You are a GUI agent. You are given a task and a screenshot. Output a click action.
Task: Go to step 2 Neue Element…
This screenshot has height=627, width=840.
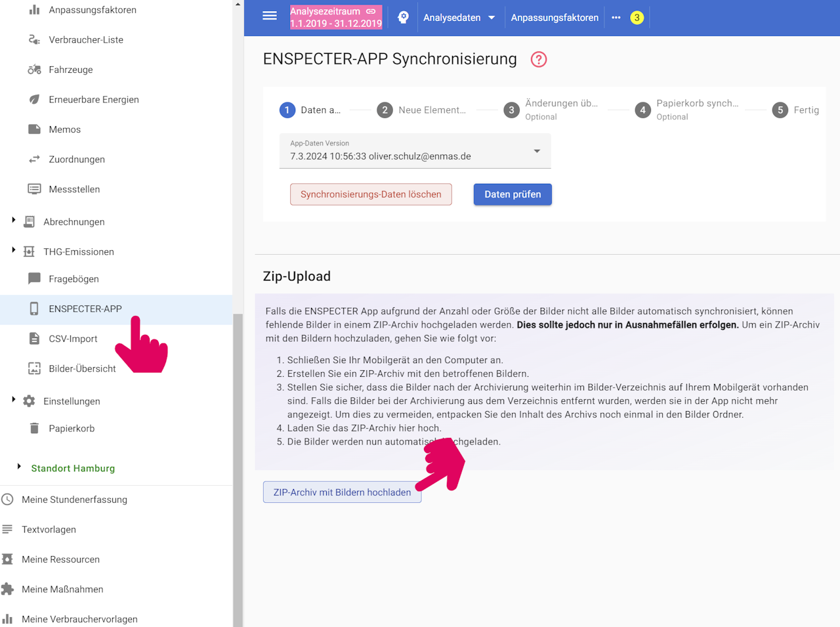coord(421,110)
